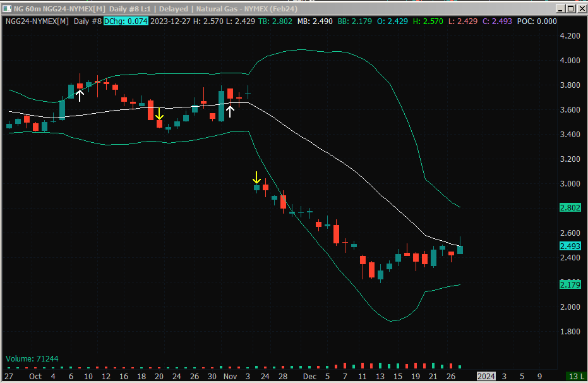Click the 2.493 last price tag
The width and height of the screenshot is (588, 383).
[570, 246]
